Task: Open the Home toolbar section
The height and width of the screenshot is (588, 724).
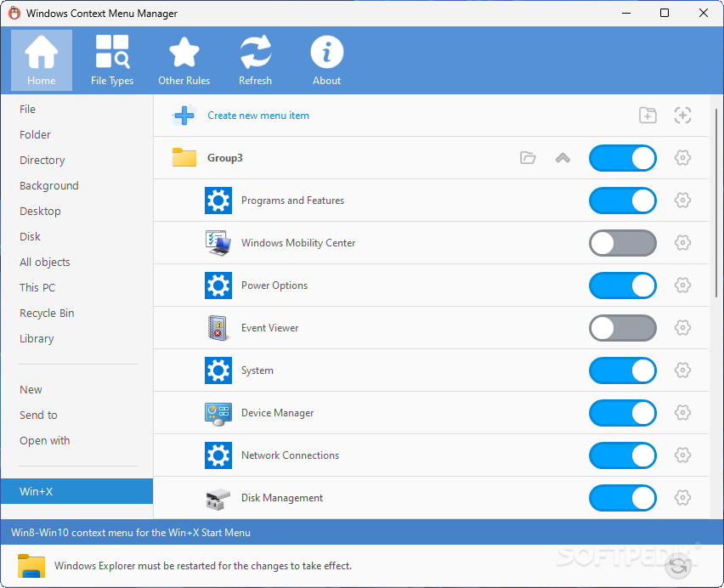Action: tap(42, 60)
